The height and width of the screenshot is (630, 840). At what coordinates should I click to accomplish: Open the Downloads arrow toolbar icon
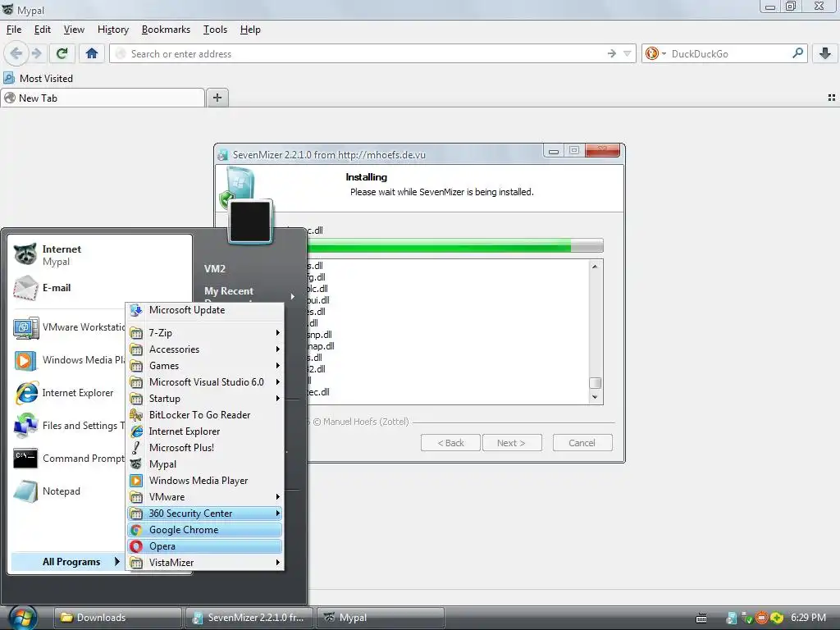tap(825, 53)
